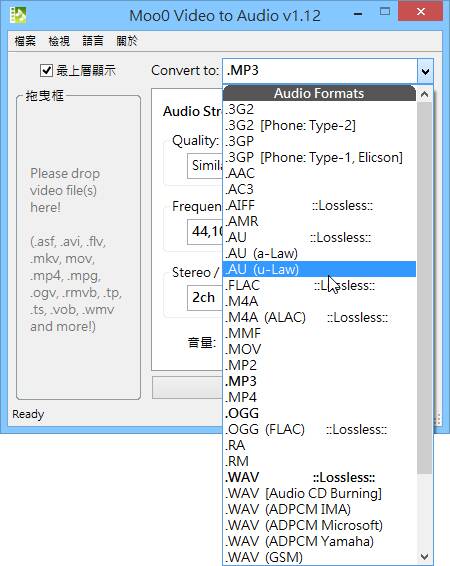Screen dimensions: 450x566
Task: Select .3GP [Phone: Type-1, Elicson]
Action: click(x=319, y=157)
